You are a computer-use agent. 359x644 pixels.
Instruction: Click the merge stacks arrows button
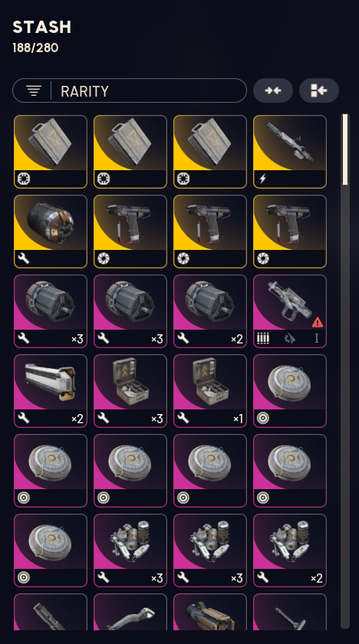pyautogui.click(x=273, y=90)
